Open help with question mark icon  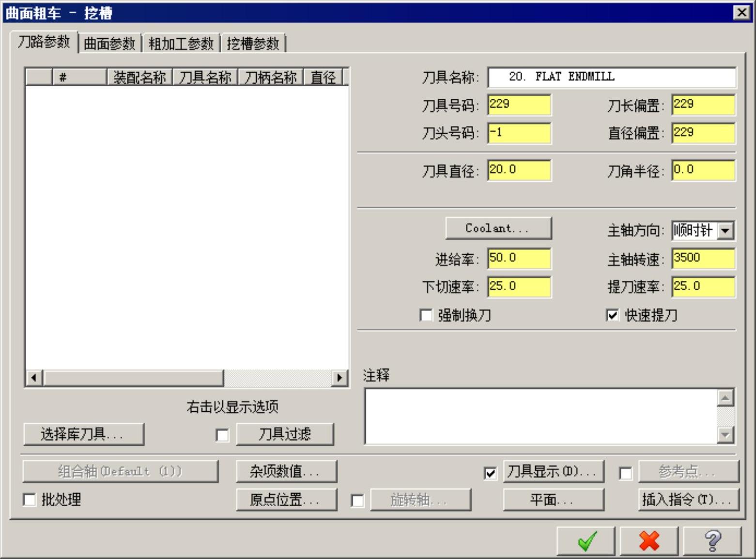(x=712, y=541)
